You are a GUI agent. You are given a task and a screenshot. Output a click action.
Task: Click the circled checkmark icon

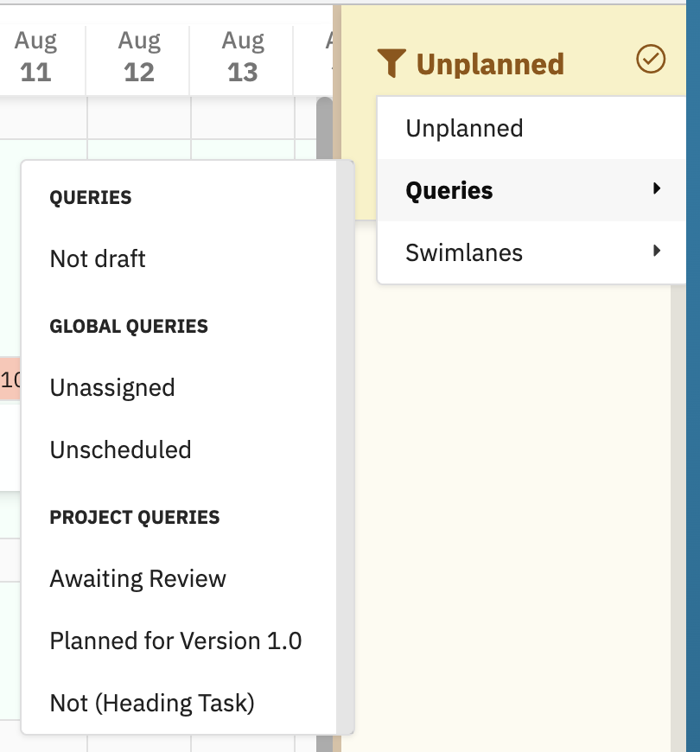651,59
